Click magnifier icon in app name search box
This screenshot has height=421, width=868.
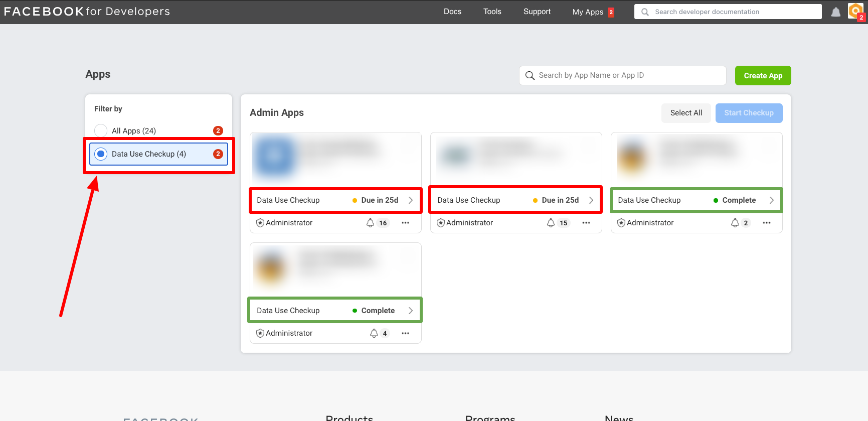tap(530, 76)
